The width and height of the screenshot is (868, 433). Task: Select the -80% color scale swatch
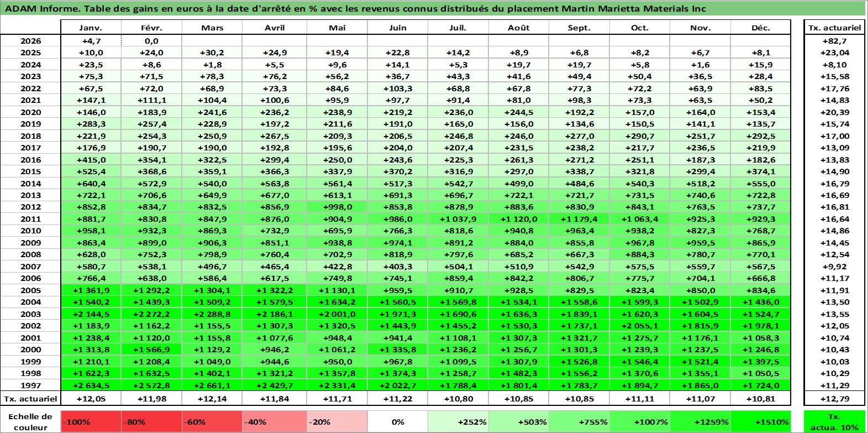point(151,421)
